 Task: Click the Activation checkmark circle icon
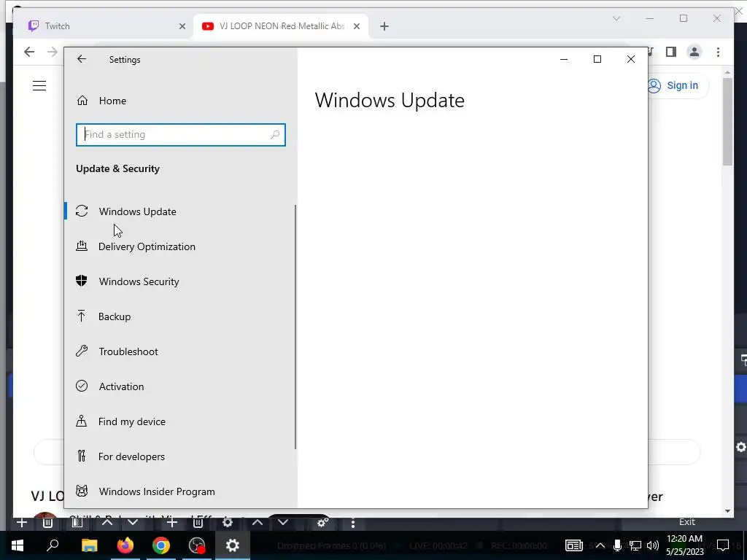[82, 386]
